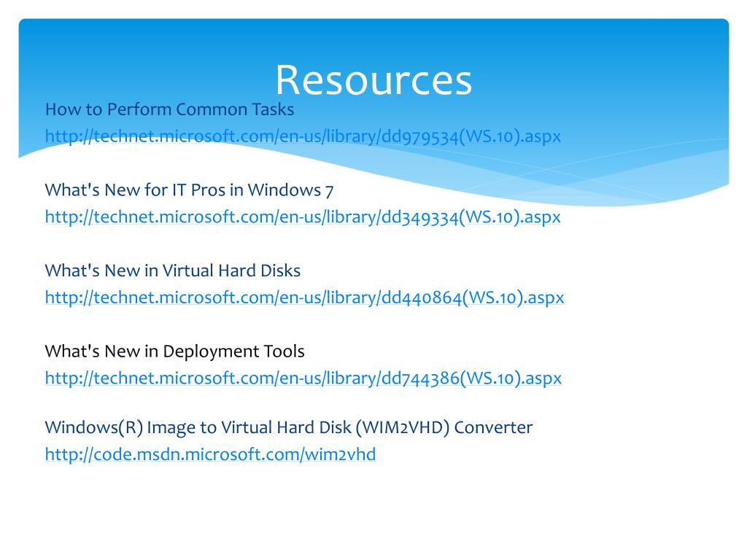The image size is (747, 560).
Task: Open the code.msdn.microsoft.com/wim2vhd link
Action: [x=210, y=454]
